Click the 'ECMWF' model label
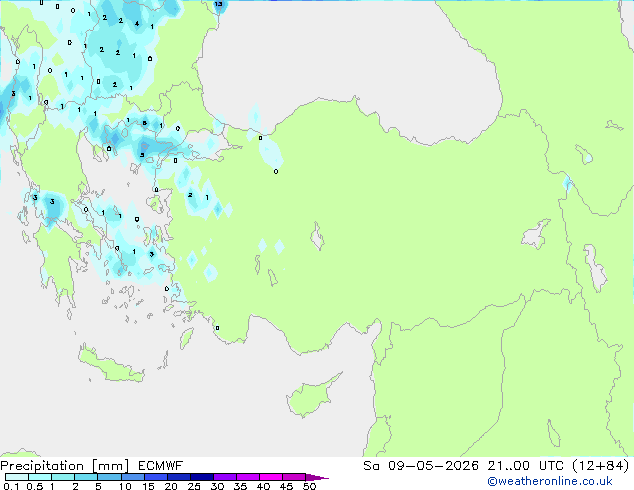This screenshot has height=490, width=634. [161, 466]
